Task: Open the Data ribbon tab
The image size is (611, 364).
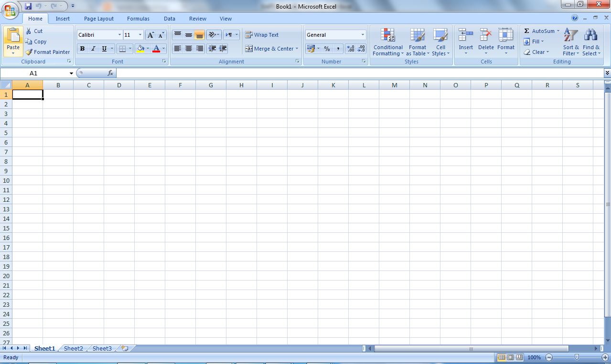Action: [x=170, y=19]
